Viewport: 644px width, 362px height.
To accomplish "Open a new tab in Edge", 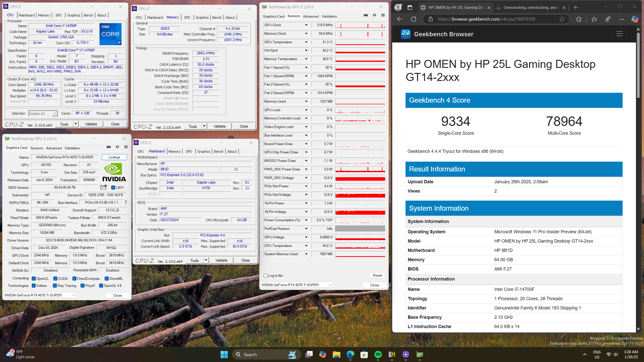I will pyautogui.click(x=575, y=8).
